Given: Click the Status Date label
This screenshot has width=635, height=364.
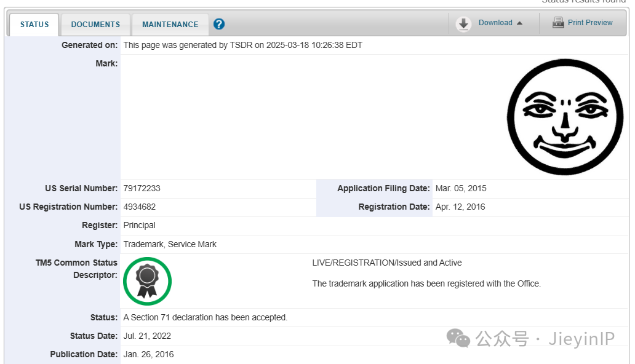Looking at the screenshot, I should (x=94, y=336).
